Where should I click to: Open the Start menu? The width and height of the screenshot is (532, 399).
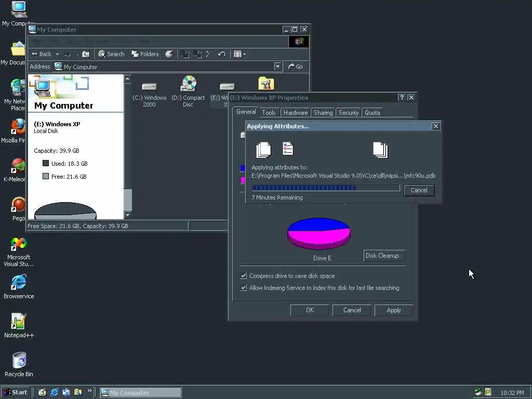16,393
